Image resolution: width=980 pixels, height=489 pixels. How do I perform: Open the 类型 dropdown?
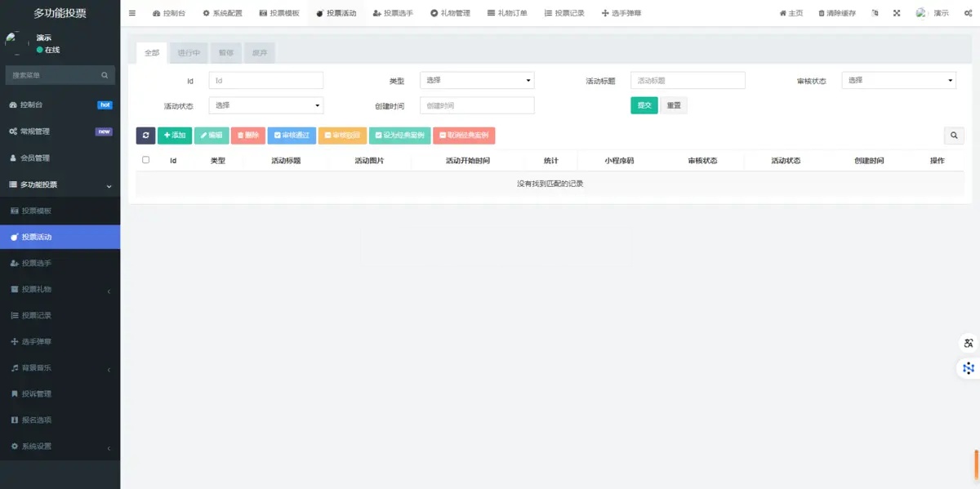(477, 81)
